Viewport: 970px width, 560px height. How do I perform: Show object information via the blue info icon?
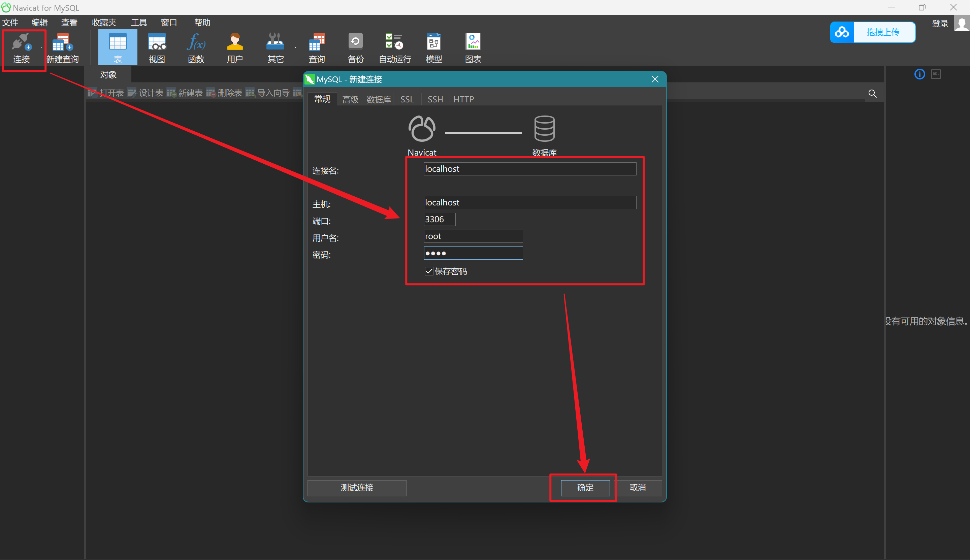[919, 74]
